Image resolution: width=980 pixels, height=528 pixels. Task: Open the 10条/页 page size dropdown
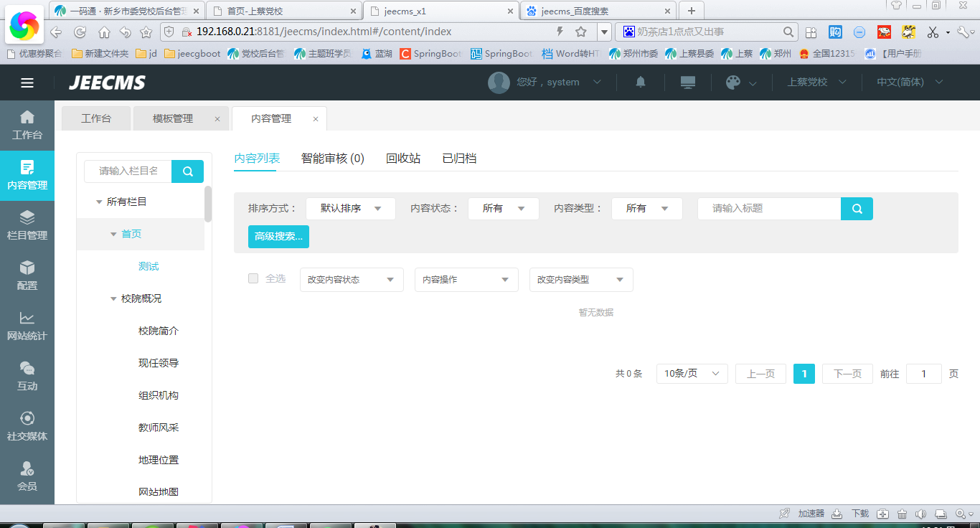[692, 374]
